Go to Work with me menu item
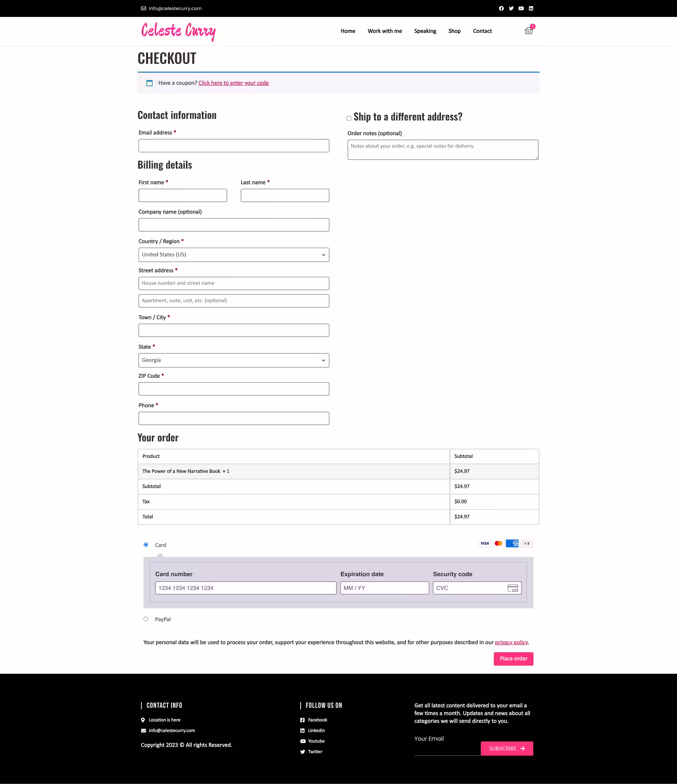Image resolution: width=677 pixels, height=784 pixels. [385, 31]
